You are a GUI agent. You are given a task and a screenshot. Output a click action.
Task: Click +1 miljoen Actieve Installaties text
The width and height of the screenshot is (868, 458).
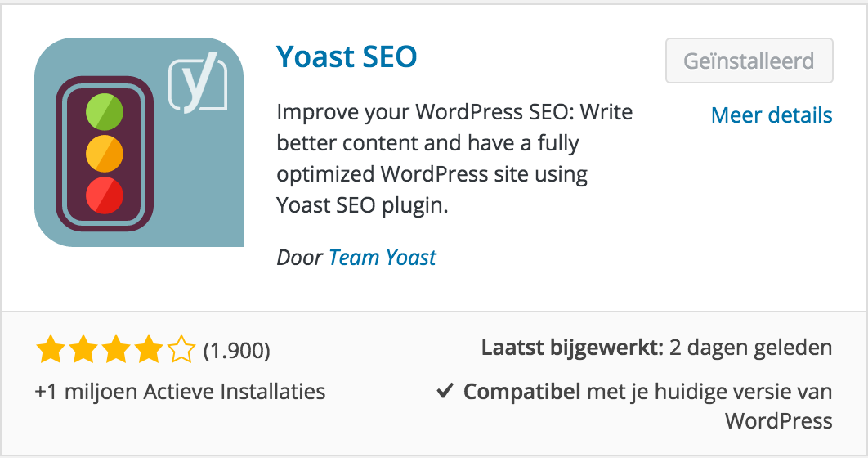tap(180, 392)
